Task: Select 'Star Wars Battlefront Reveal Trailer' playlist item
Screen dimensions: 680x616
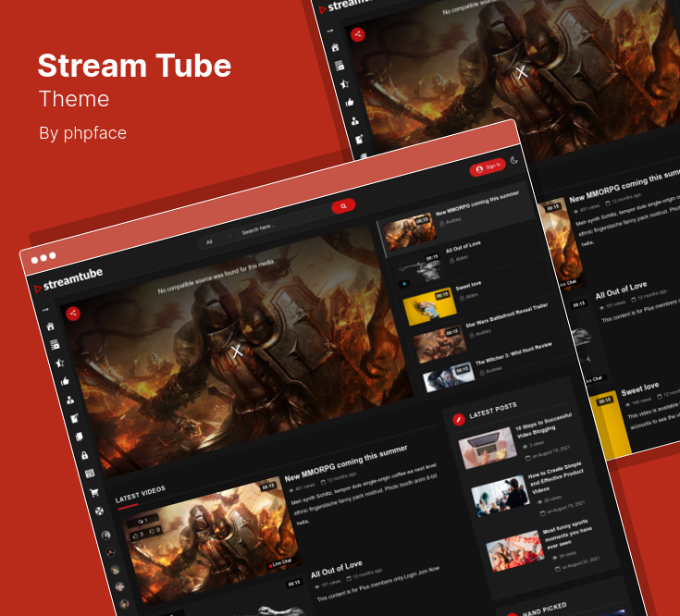Action: coord(507,315)
